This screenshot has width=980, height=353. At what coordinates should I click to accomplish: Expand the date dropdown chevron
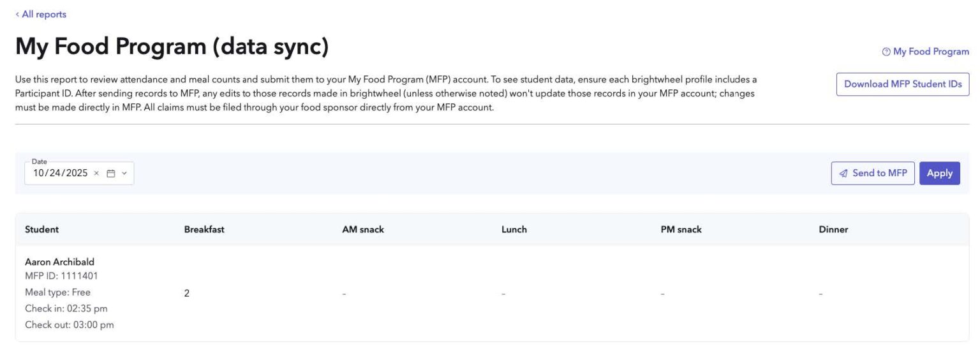tap(124, 173)
